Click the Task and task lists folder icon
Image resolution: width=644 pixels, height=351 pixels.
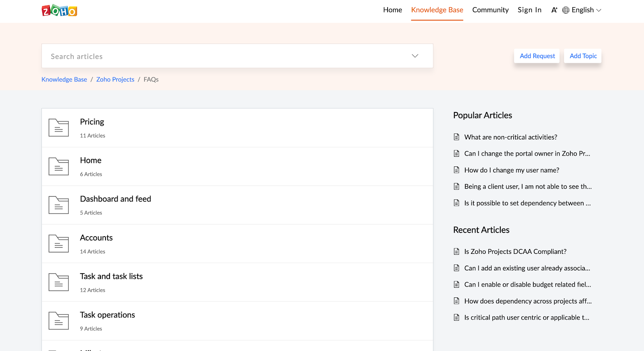pyautogui.click(x=59, y=282)
